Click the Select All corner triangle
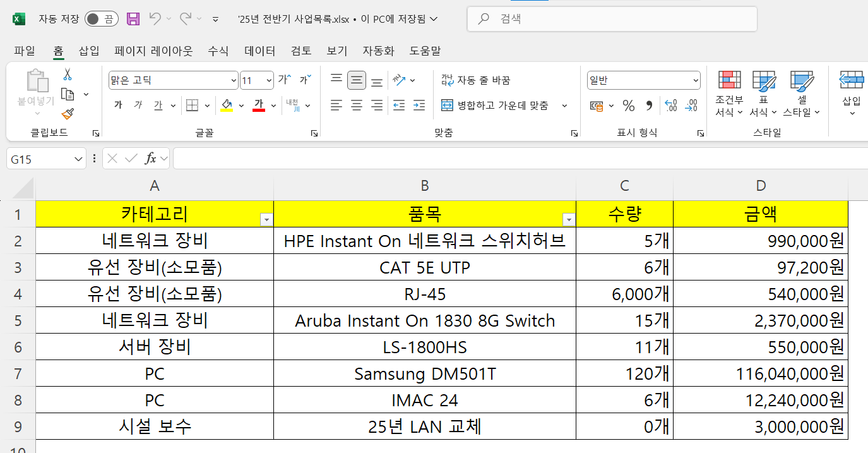Image resolution: width=868 pixels, height=453 pixels. (x=24, y=189)
